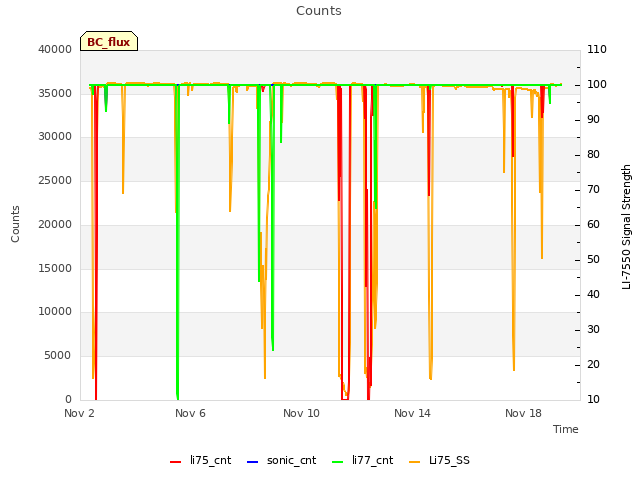Click the 35000 left axis value
Image resolution: width=640 pixels, height=480 pixels.
(x=55, y=93)
